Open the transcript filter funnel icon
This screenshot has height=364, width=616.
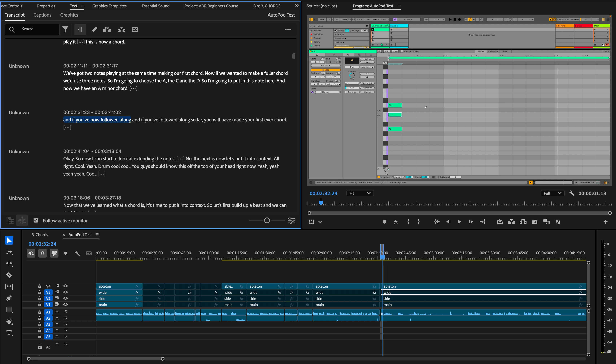point(65,29)
